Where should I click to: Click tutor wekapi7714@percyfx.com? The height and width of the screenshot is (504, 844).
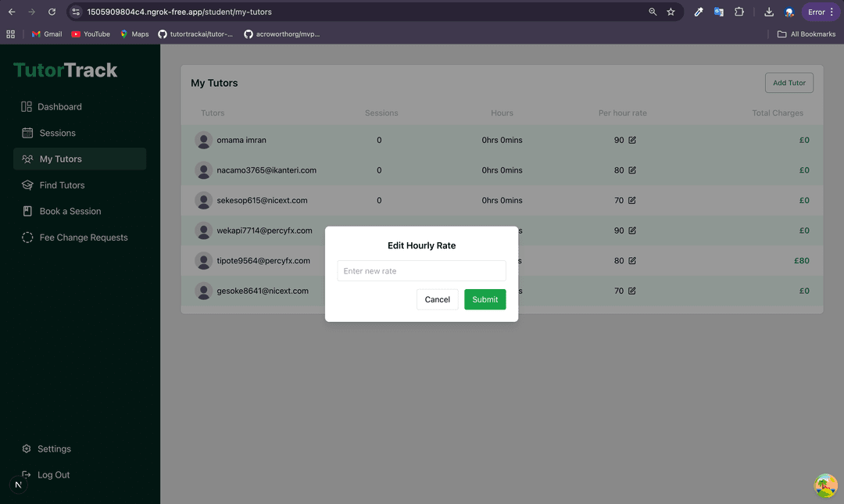click(264, 231)
